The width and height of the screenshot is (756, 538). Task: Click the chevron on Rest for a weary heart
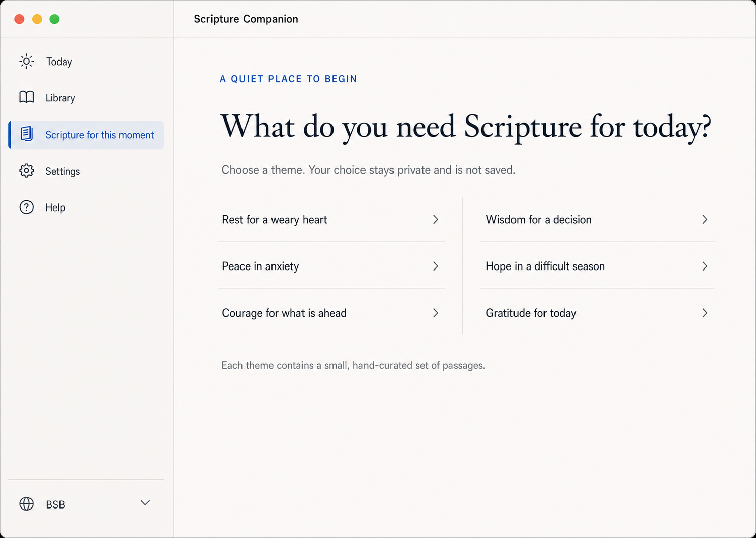click(x=436, y=219)
